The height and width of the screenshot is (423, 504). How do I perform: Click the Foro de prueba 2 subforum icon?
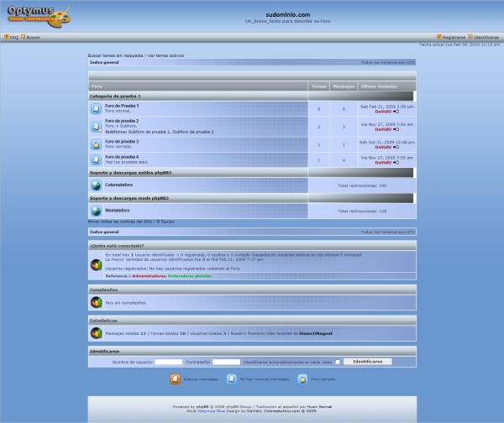pos(97,127)
